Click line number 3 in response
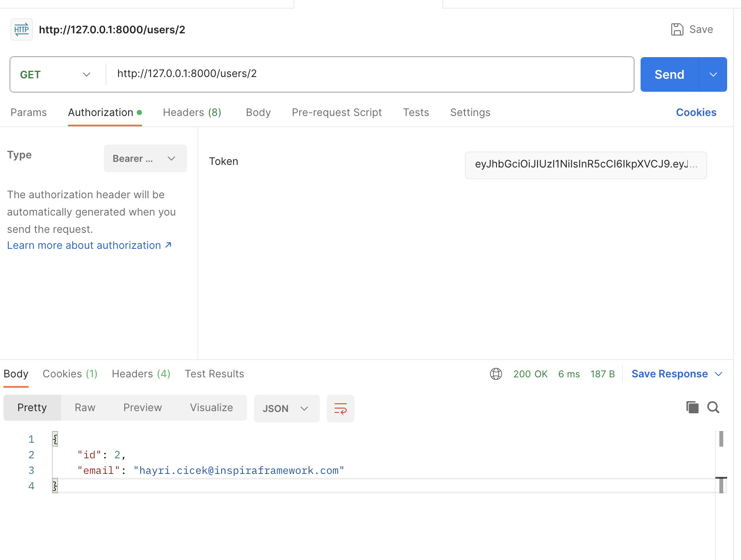The image size is (741, 560). pyautogui.click(x=31, y=470)
